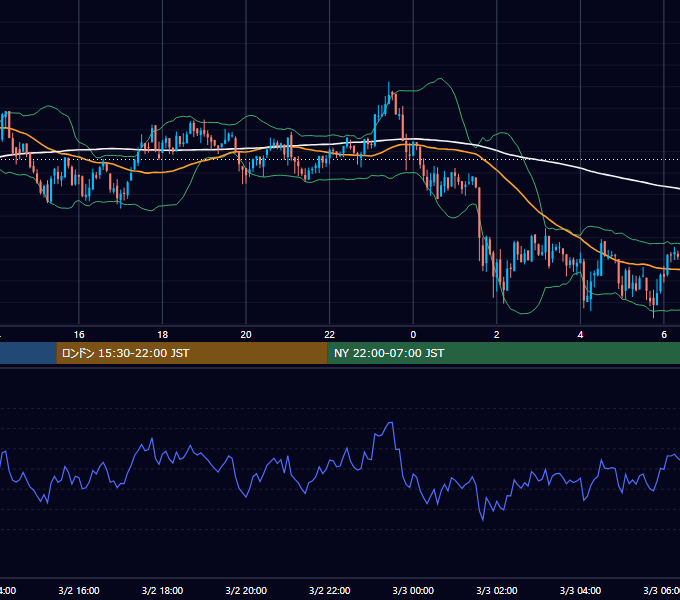The width and height of the screenshot is (680, 600).
Task: Click the 3/2 20:00 label on indicator axis
Action: coord(246,590)
